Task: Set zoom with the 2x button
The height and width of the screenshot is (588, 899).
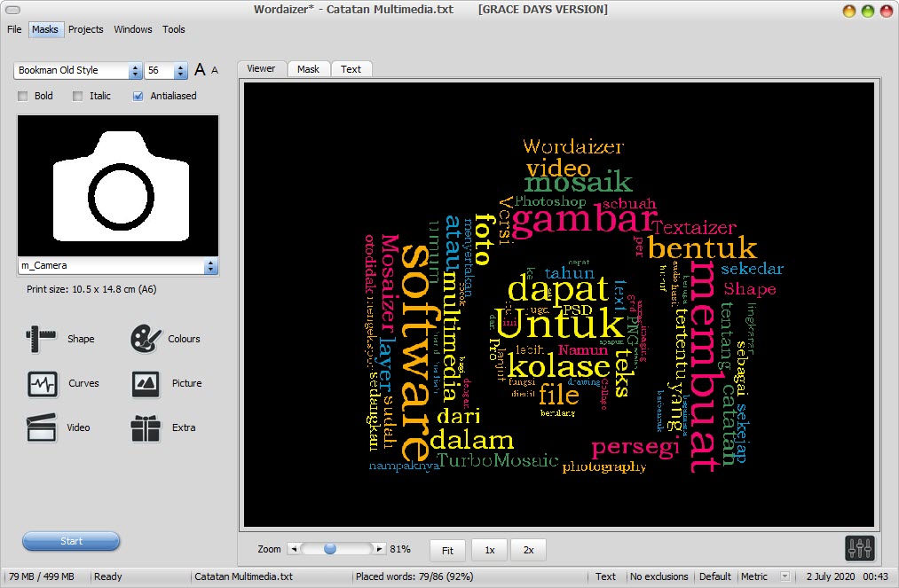Action: (x=529, y=550)
